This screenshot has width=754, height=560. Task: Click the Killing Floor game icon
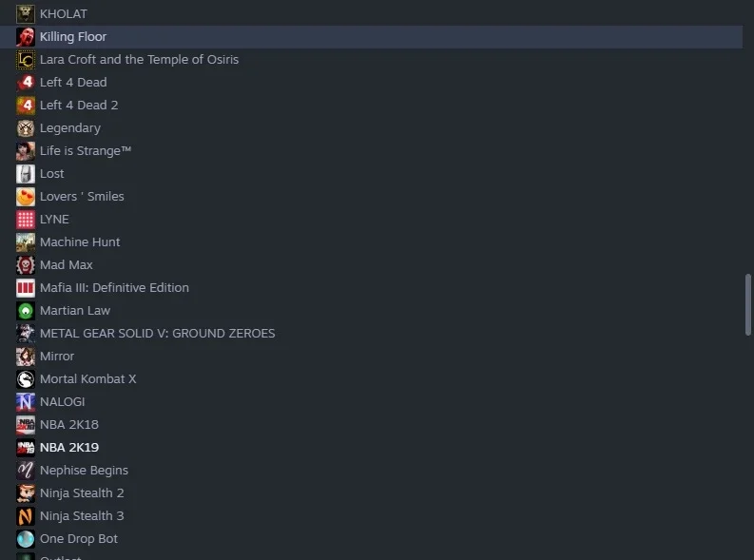click(x=26, y=37)
